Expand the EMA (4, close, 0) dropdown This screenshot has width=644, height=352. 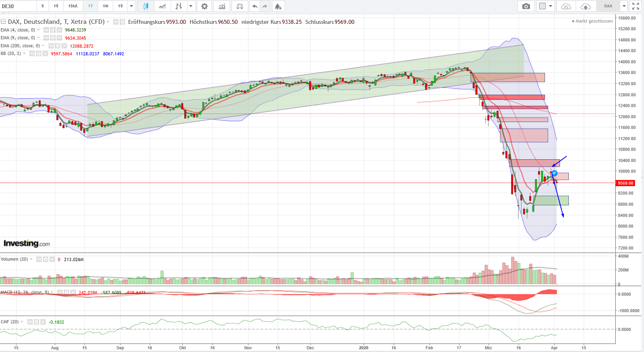pyautogui.click(x=38, y=30)
